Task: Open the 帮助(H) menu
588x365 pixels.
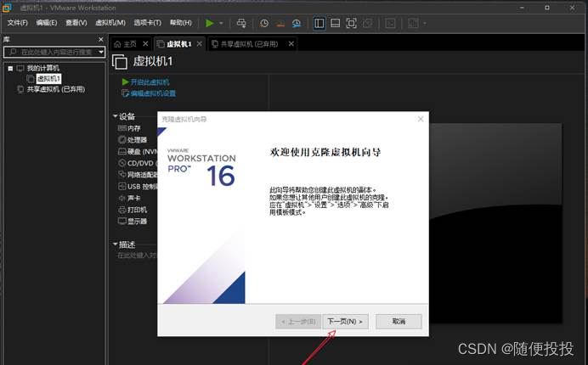Action: (x=180, y=23)
